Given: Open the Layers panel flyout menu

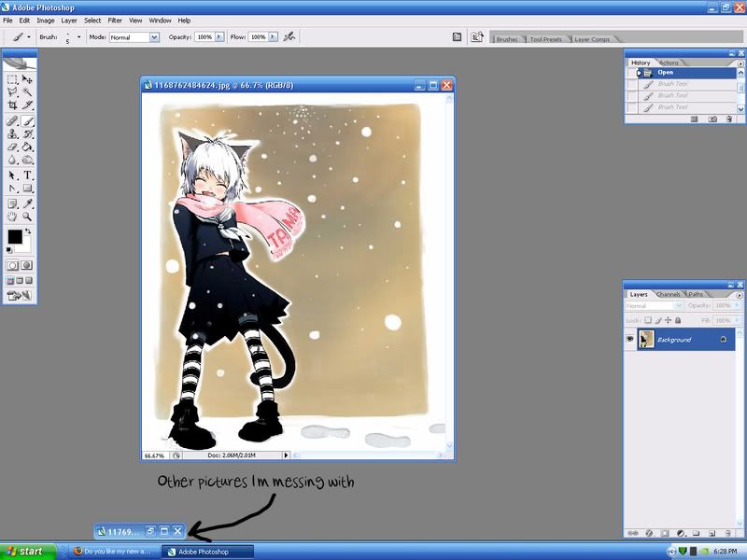Looking at the screenshot, I should click(x=740, y=295).
